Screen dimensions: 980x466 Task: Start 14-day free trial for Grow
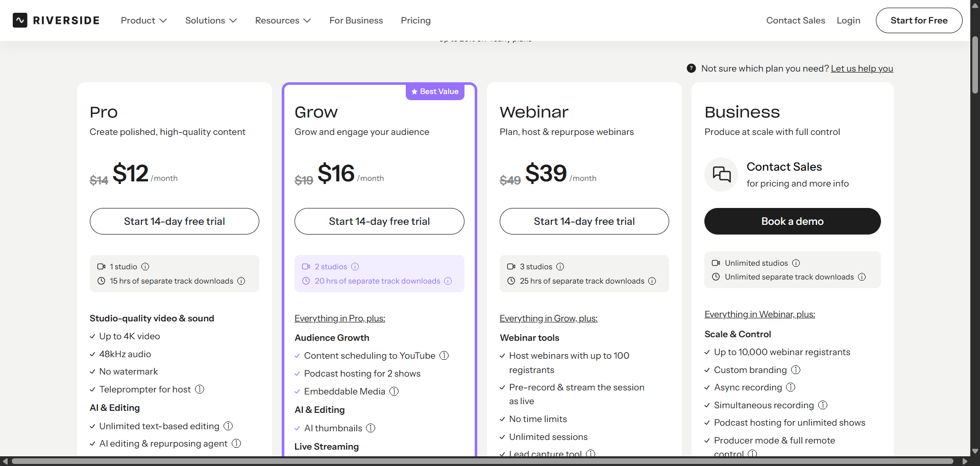click(379, 221)
